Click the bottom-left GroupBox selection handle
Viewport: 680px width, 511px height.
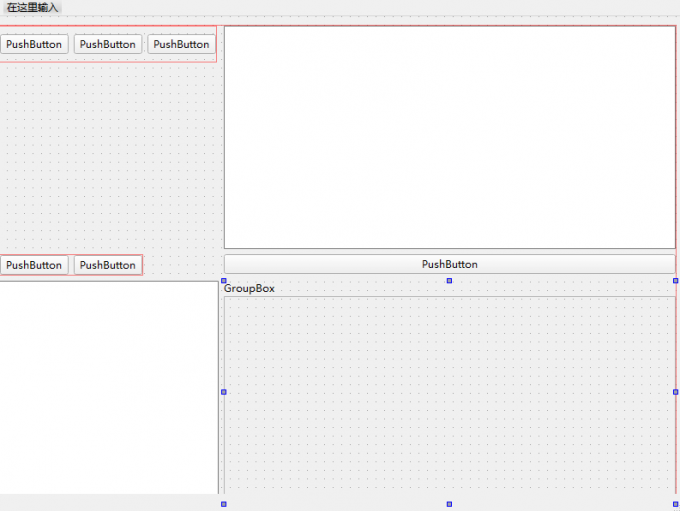click(224, 504)
